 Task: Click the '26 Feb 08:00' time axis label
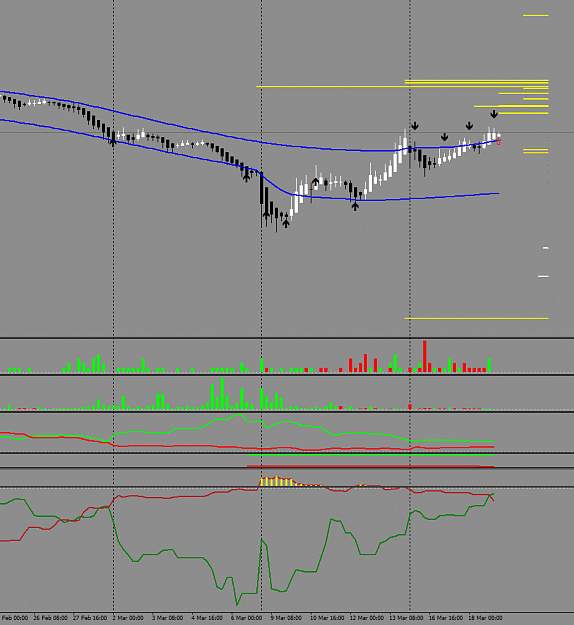(x=51, y=618)
